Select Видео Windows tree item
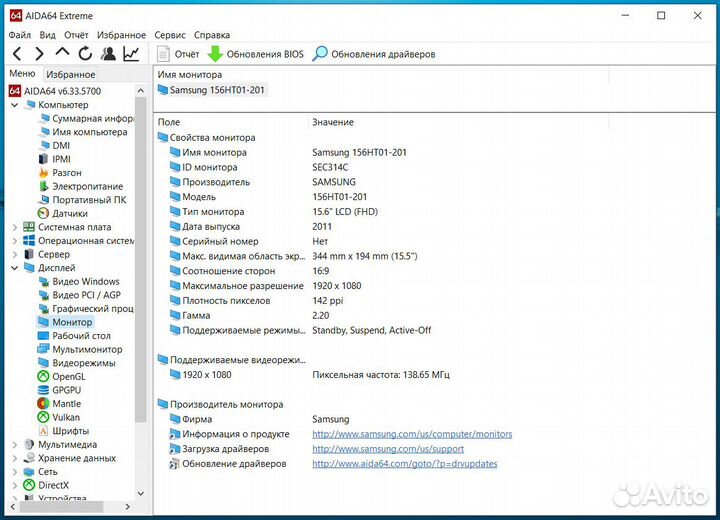Image resolution: width=720 pixels, height=520 pixels. [x=79, y=282]
